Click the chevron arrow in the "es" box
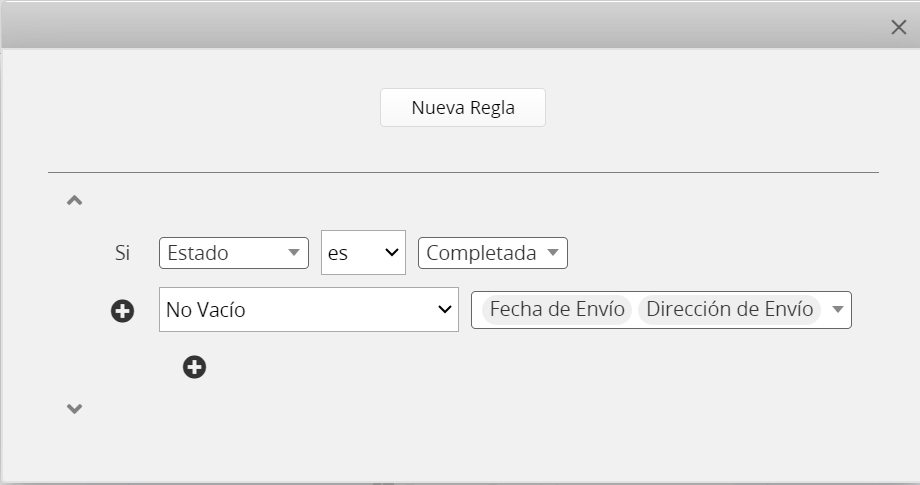The height and width of the screenshot is (485, 920). (391, 253)
